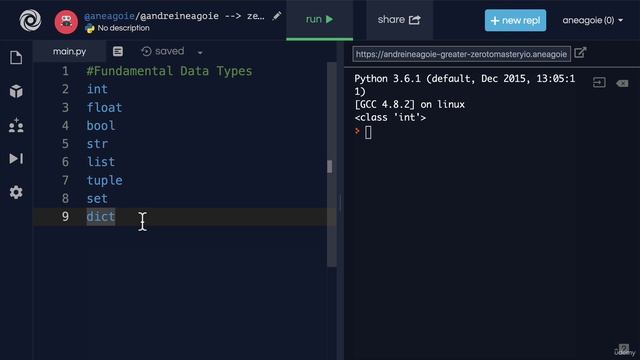
Task: Click the word tuple on line 7
Action: (104, 180)
